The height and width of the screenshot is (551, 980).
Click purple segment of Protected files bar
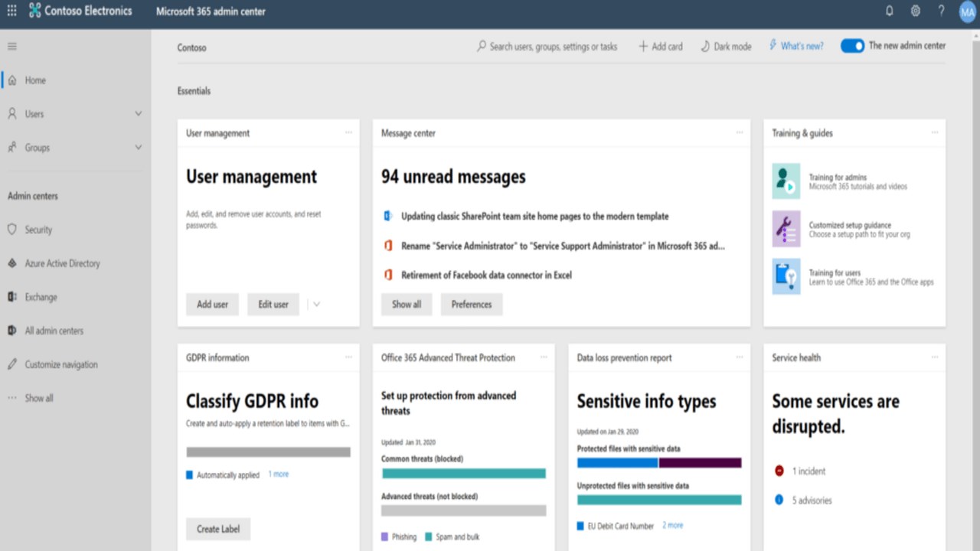click(701, 463)
